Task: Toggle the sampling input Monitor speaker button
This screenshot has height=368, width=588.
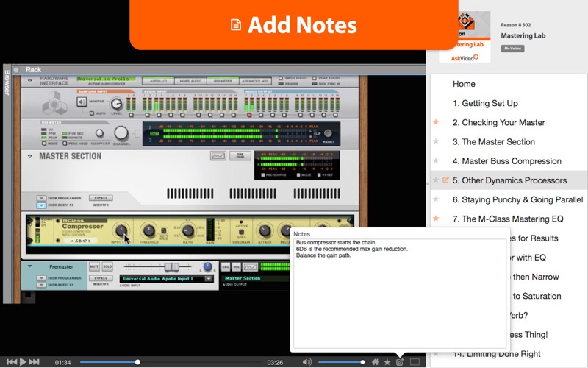Action: (82, 102)
